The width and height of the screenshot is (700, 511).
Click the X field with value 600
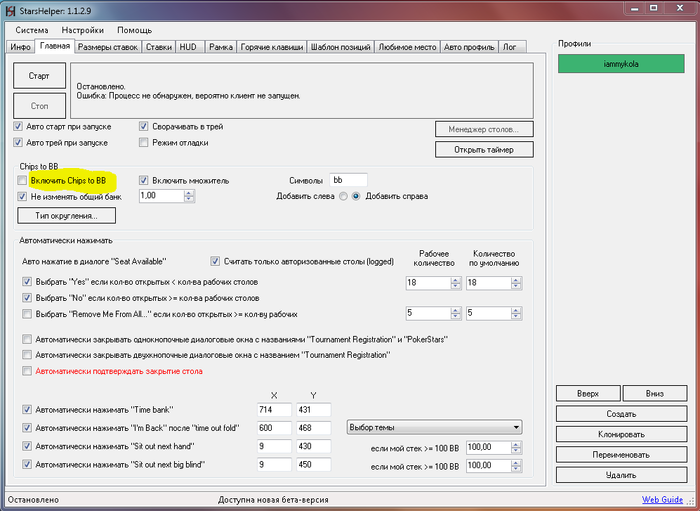[x=274, y=428]
